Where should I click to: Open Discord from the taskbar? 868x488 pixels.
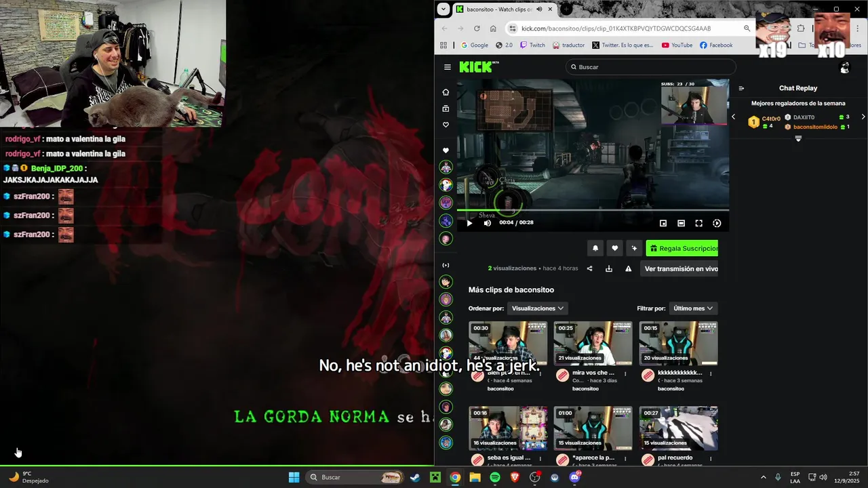(x=575, y=477)
